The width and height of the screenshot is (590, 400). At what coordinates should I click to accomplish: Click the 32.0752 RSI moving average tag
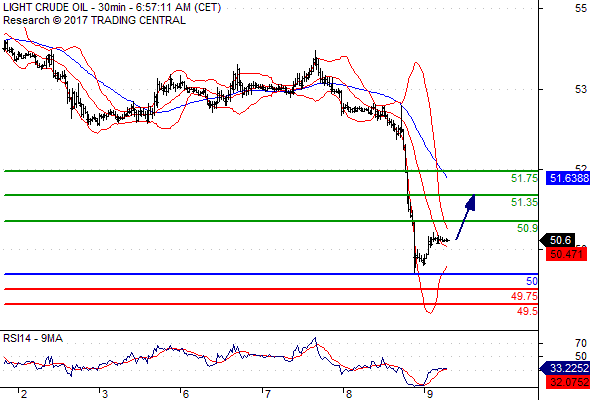tap(568, 382)
